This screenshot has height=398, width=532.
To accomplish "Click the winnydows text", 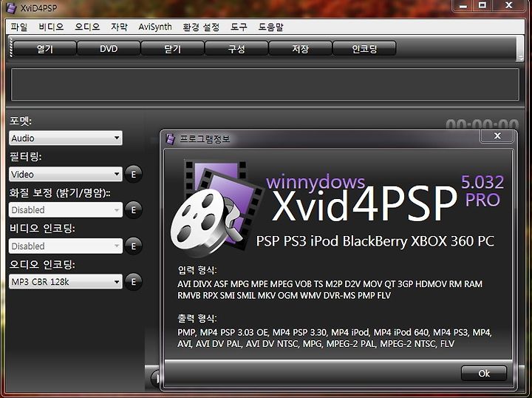I will 316,183.
